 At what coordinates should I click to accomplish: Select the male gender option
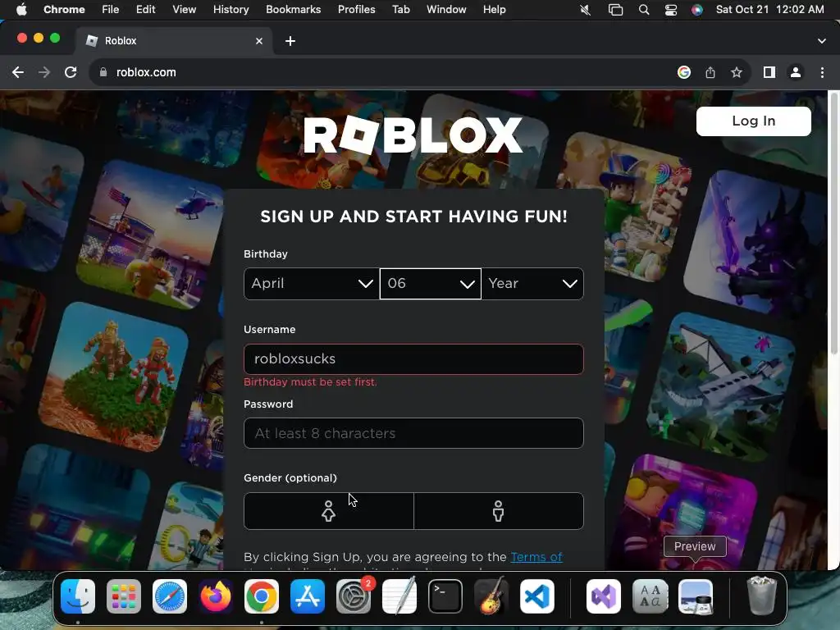(x=498, y=511)
